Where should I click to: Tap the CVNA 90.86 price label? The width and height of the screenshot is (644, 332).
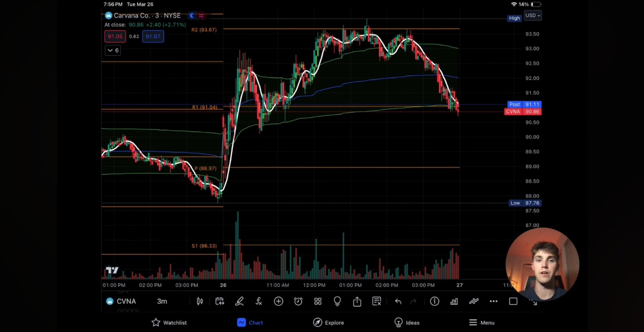[x=523, y=112]
